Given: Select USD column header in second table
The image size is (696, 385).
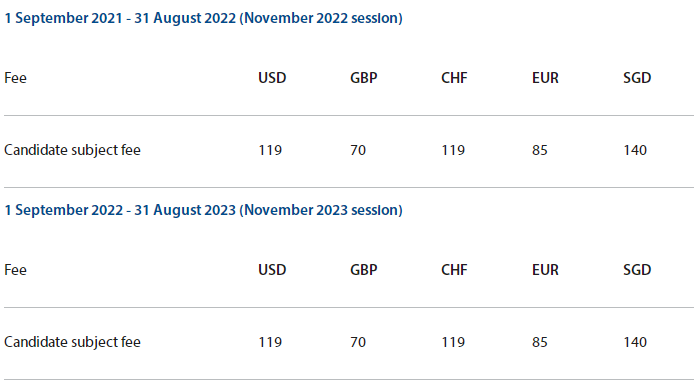Looking at the screenshot, I should point(272,270).
